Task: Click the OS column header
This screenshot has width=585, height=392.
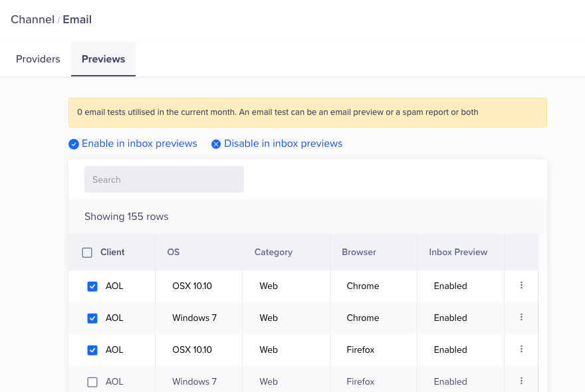Action: (x=174, y=252)
